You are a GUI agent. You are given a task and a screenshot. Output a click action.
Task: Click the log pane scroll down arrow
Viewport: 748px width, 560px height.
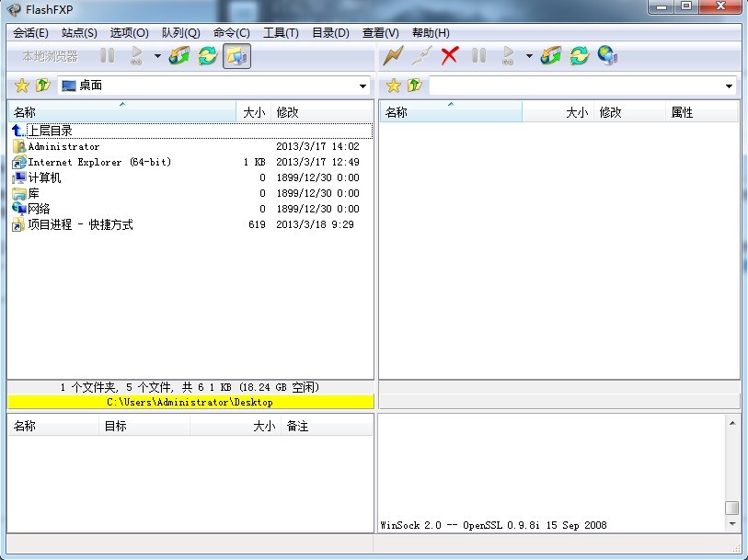[732, 524]
